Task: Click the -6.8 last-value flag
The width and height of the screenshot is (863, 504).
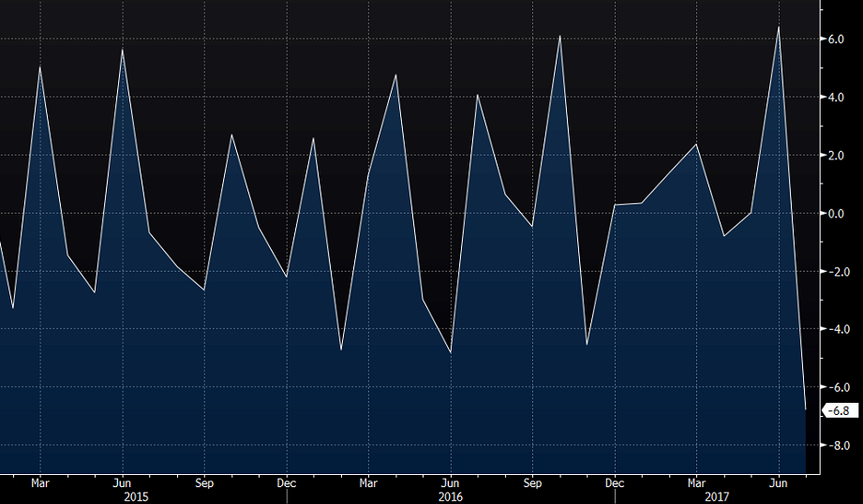Action: point(840,410)
